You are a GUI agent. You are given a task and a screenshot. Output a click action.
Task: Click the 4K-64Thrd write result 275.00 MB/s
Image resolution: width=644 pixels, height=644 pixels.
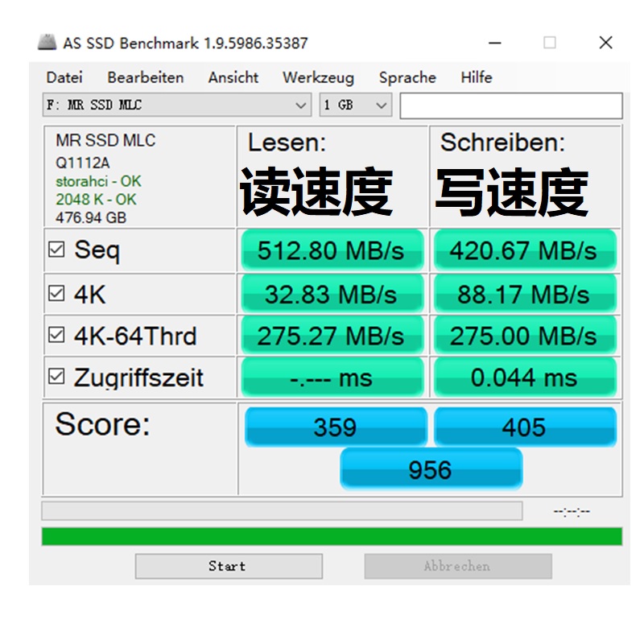(x=525, y=336)
